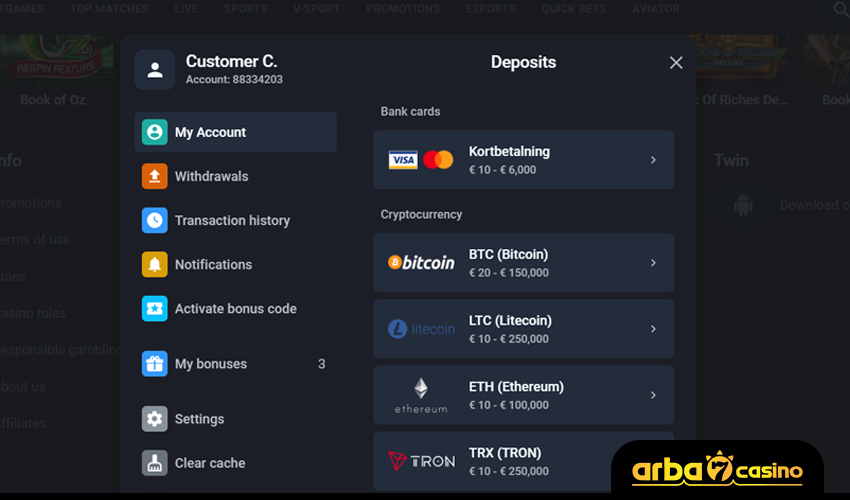Click the My bonuses gift icon
850x500 pixels.
click(x=154, y=364)
